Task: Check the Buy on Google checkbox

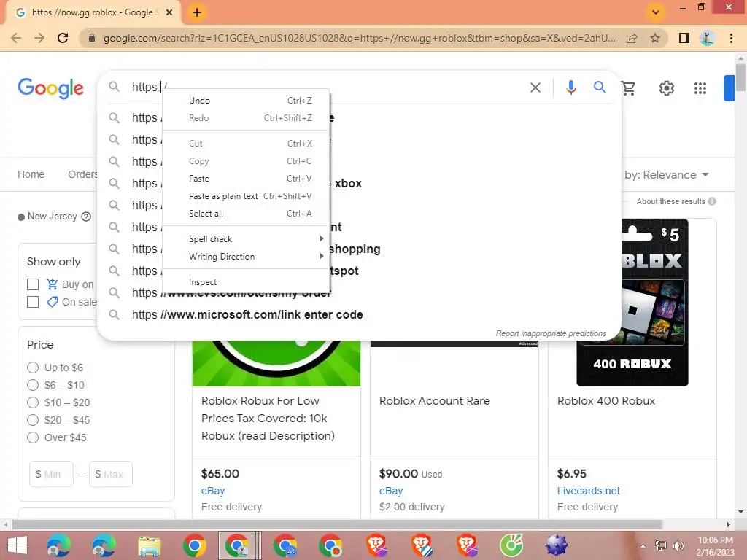Action: tap(32, 284)
